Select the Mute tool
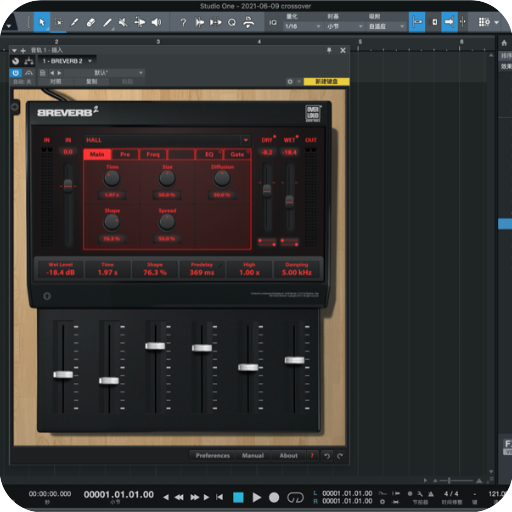Image resolution: width=512 pixels, height=512 pixels. point(123,22)
